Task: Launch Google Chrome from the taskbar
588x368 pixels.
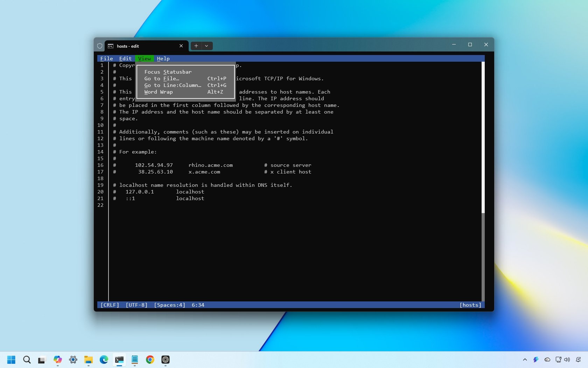Action: pyautogui.click(x=150, y=360)
